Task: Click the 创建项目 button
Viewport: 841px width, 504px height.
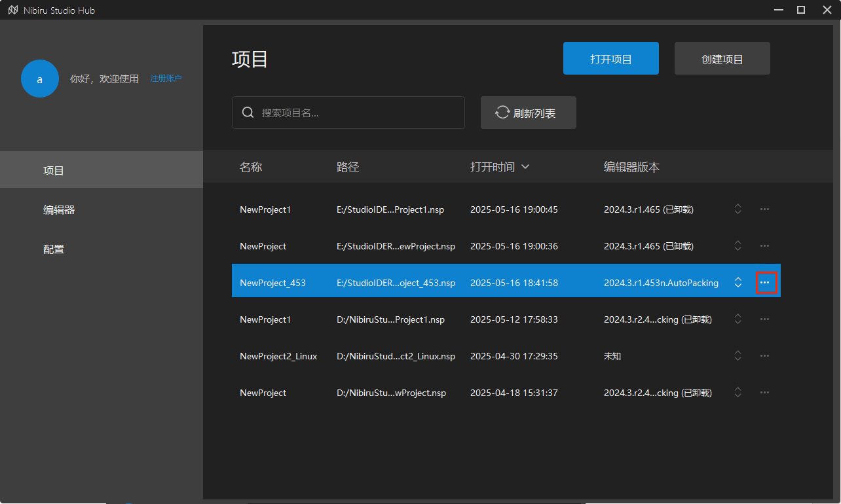Action: click(x=722, y=59)
